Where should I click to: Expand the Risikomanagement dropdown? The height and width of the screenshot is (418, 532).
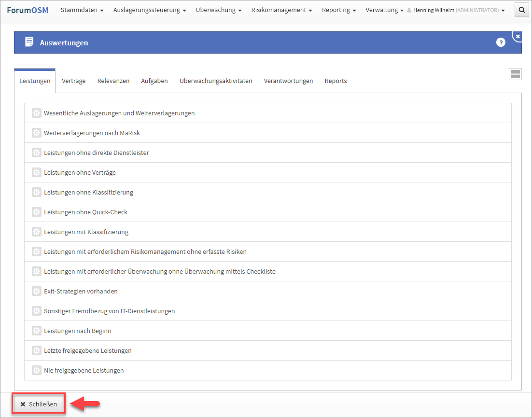[281, 10]
